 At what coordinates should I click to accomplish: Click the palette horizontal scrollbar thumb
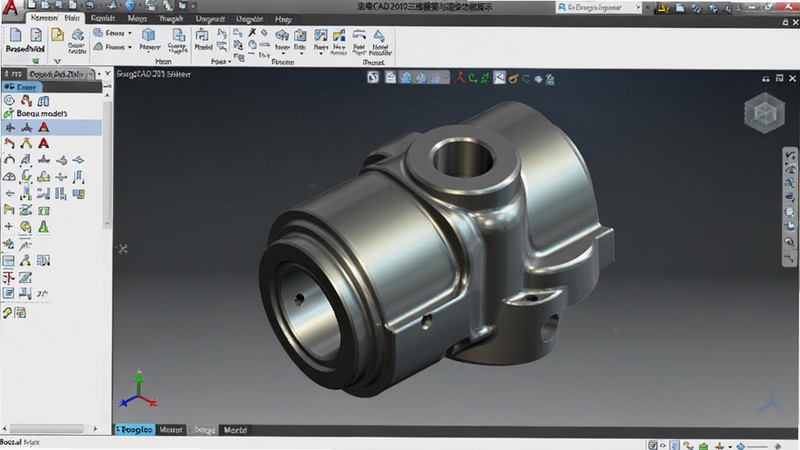pyautogui.click(x=46, y=429)
